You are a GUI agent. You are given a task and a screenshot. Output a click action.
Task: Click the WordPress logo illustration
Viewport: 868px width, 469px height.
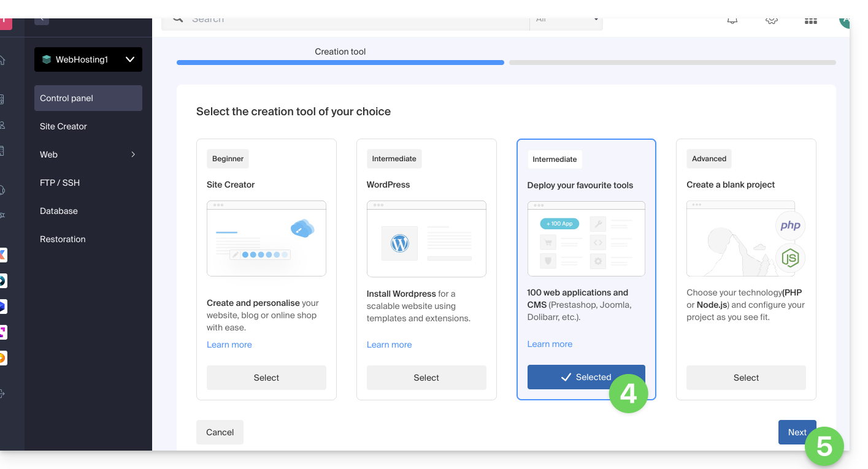[x=399, y=243]
